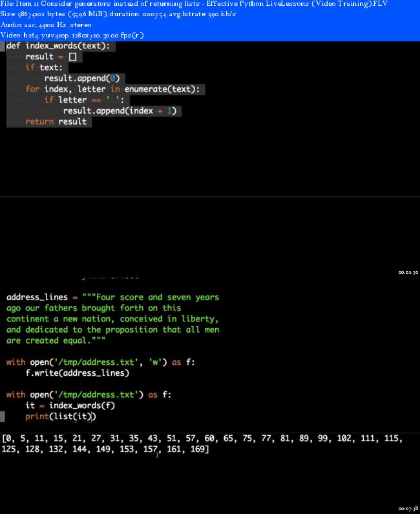420x514 pixels.
Task: Click the 'continent a new nation' string line
Action: pos(112,319)
